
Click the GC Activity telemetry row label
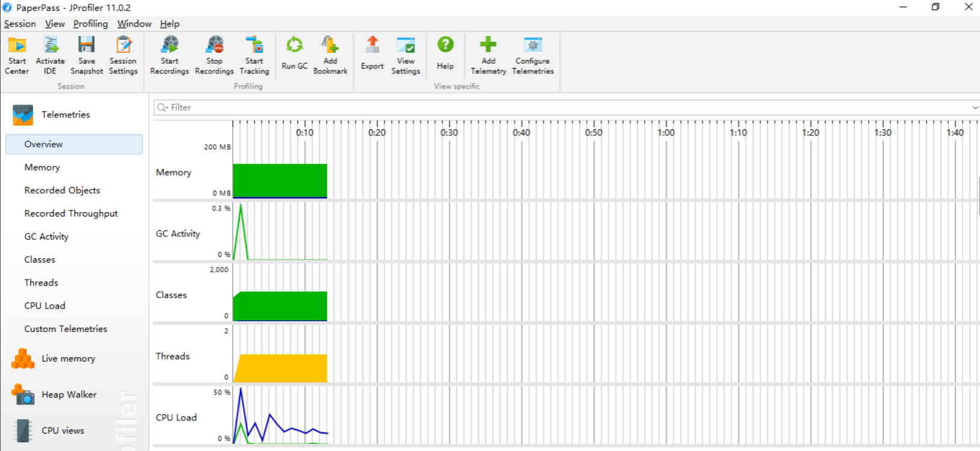tap(178, 234)
